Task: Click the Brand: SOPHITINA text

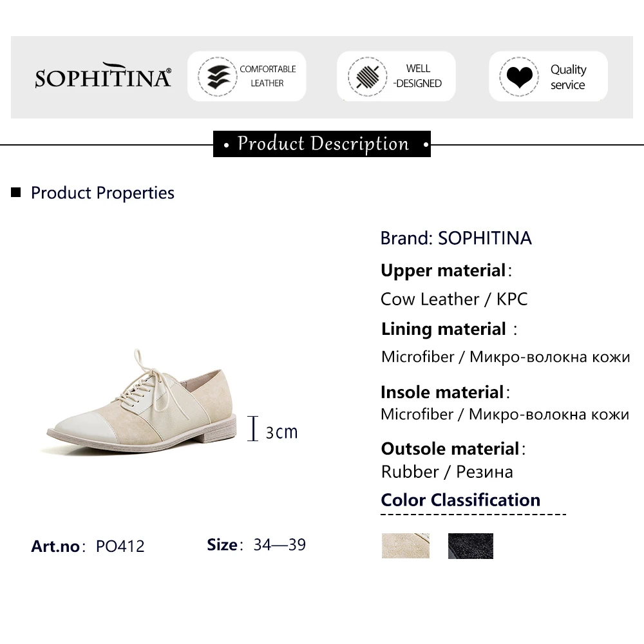Action: point(456,238)
